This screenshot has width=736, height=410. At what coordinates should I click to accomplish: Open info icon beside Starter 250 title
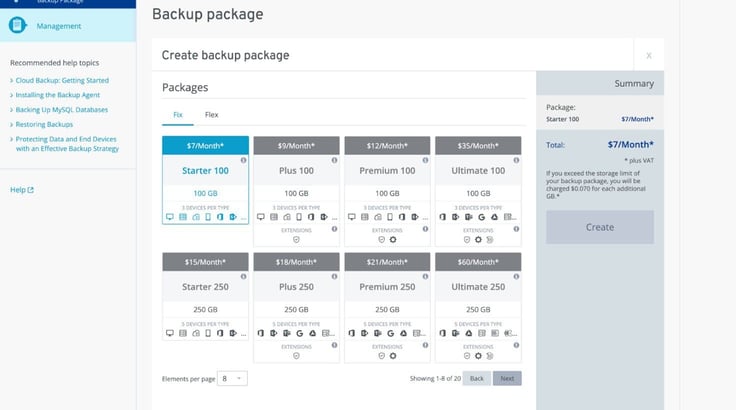243,277
